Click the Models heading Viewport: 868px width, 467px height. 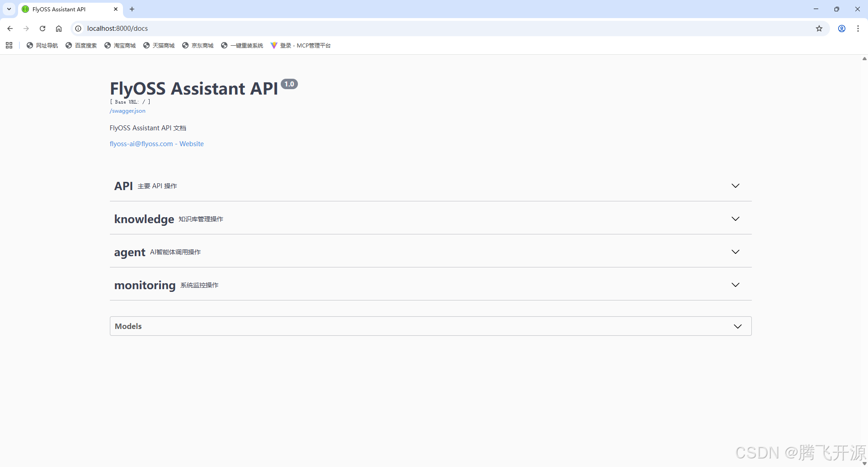coord(128,326)
